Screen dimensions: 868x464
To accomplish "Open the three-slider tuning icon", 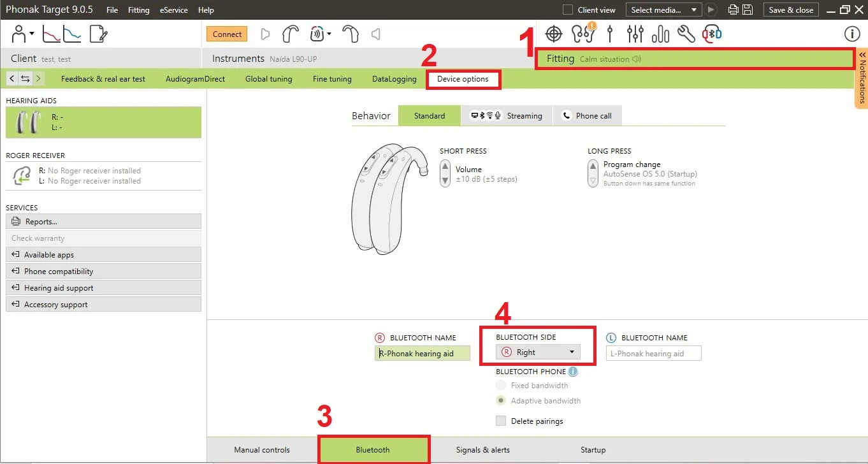I will click(635, 34).
